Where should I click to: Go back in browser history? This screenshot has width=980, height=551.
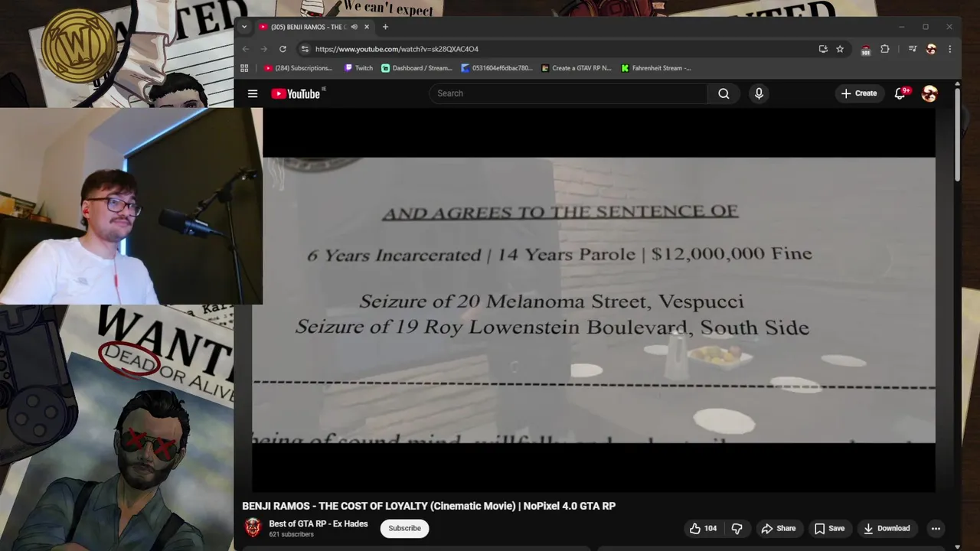pos(246,49)
